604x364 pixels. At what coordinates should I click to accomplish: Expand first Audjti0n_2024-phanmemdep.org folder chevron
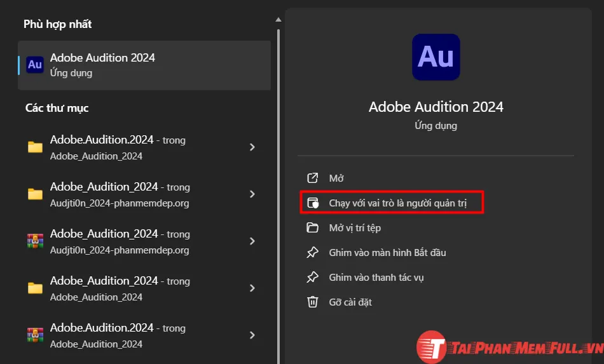[252, 194]
